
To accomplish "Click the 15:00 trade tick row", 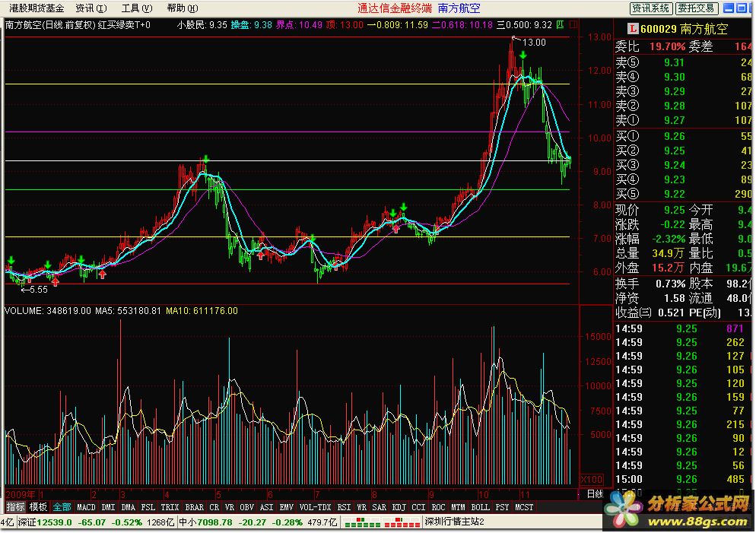I will coord(681,480).
